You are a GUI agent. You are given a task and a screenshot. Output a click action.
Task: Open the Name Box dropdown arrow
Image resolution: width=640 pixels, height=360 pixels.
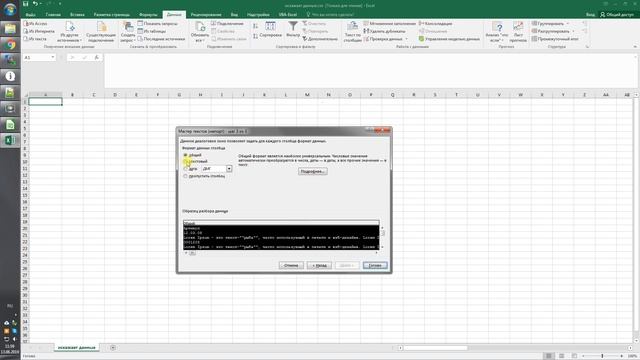[53, 58]
